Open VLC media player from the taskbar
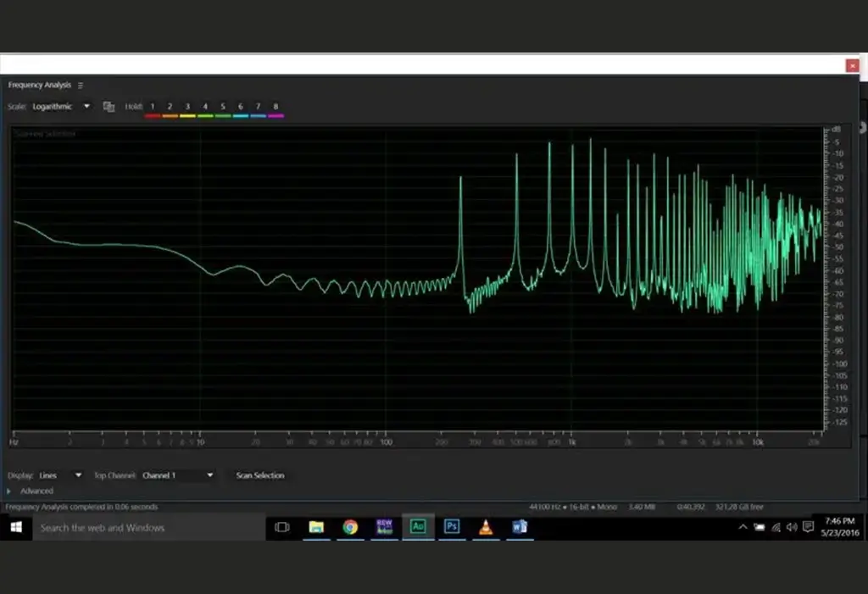Viewport: 868px width, 594px height. point(486,527)
